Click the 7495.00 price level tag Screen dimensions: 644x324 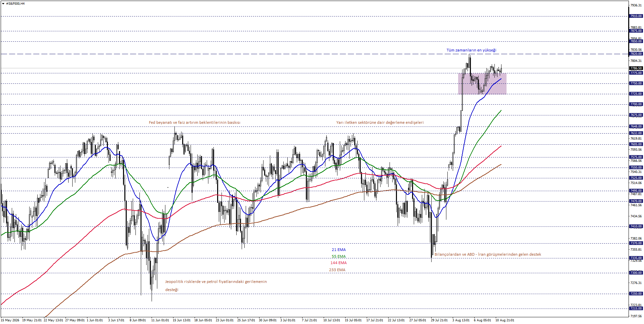click(636, 191)
